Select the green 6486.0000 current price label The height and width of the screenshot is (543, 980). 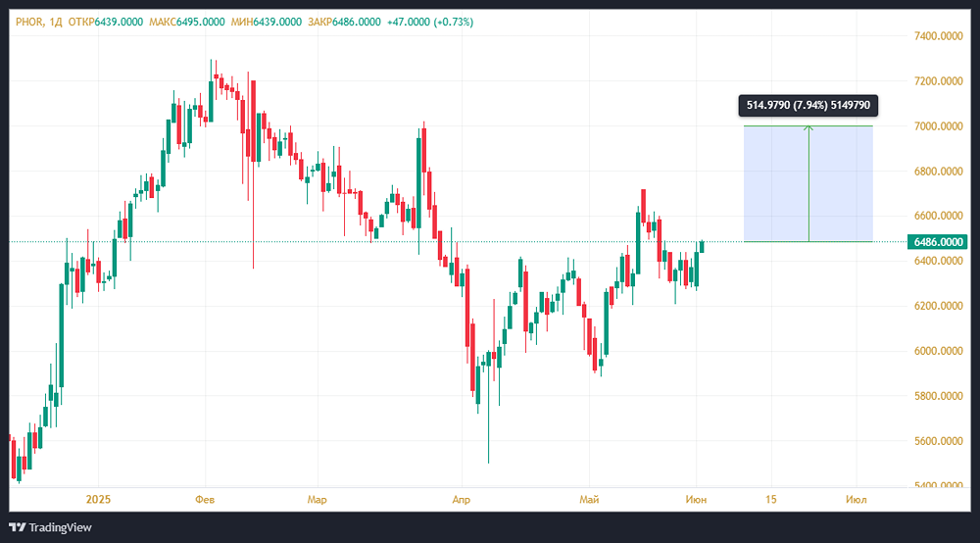point(938,241)
